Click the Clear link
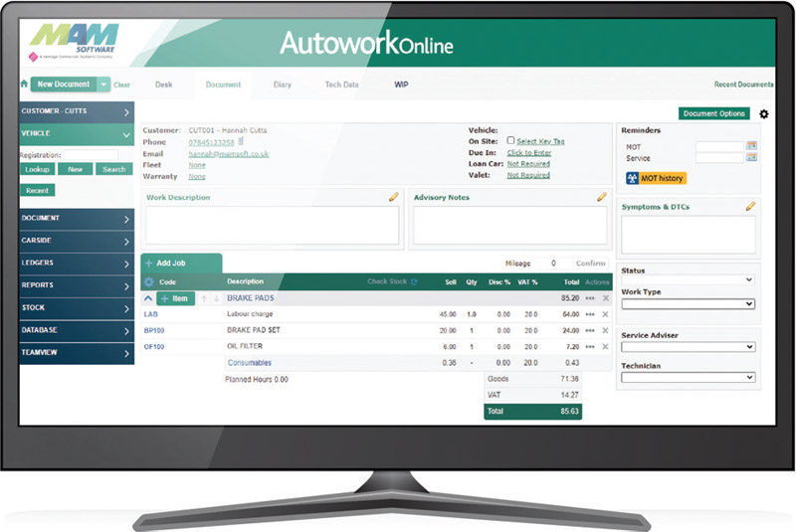 [121, 85]
